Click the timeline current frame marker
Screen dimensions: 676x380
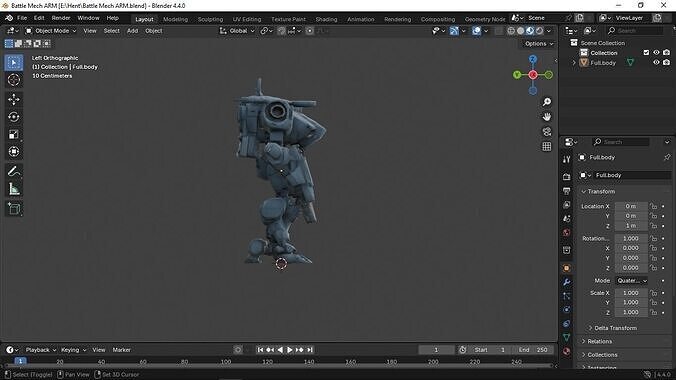[x=20, y=361]
